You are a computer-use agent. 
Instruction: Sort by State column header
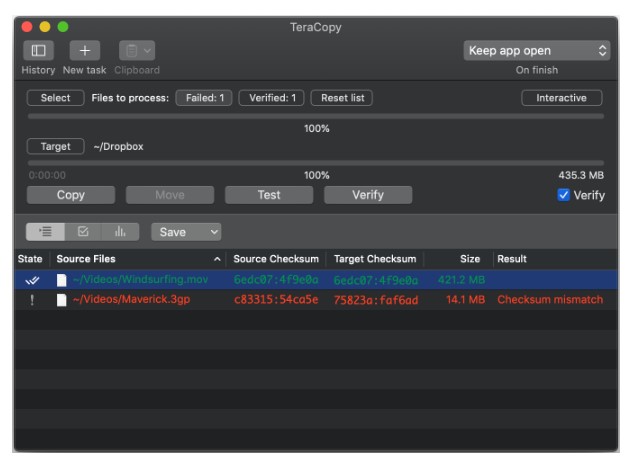[30, 259]
